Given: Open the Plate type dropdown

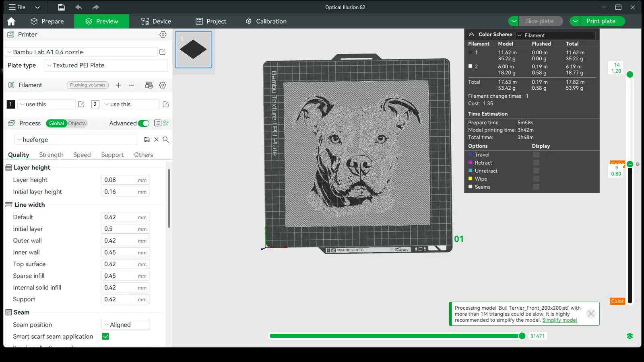Looking at the screenshot, I should 106,65.
